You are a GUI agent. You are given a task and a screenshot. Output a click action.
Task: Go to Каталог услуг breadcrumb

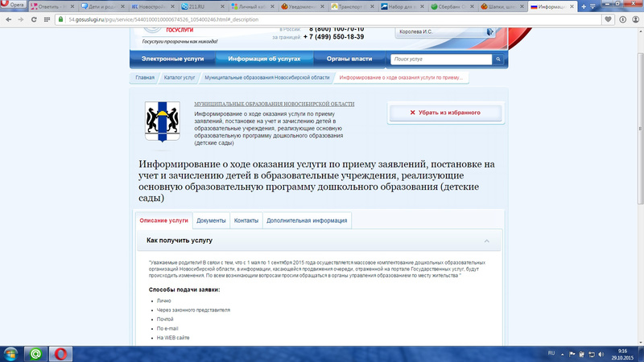(x=180, y=77)
